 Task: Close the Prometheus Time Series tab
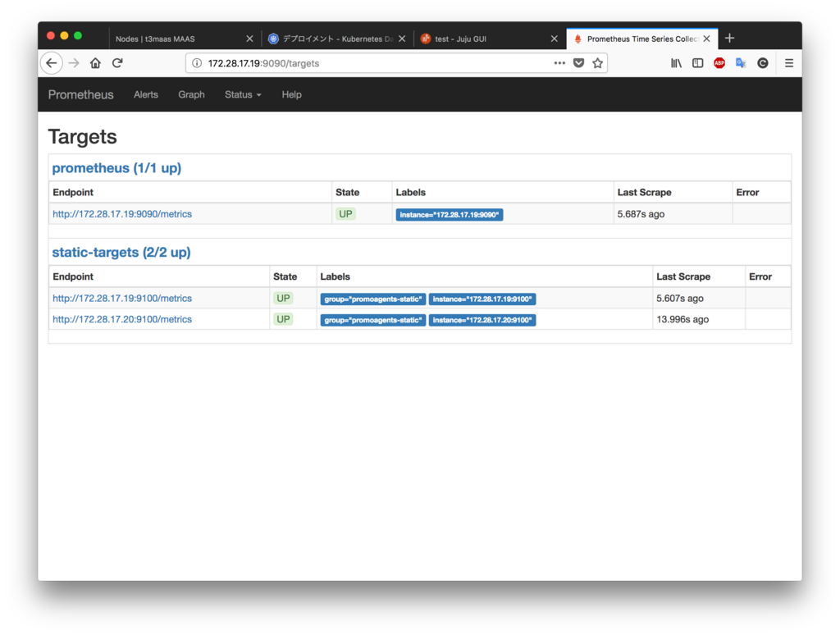[706, 39]
